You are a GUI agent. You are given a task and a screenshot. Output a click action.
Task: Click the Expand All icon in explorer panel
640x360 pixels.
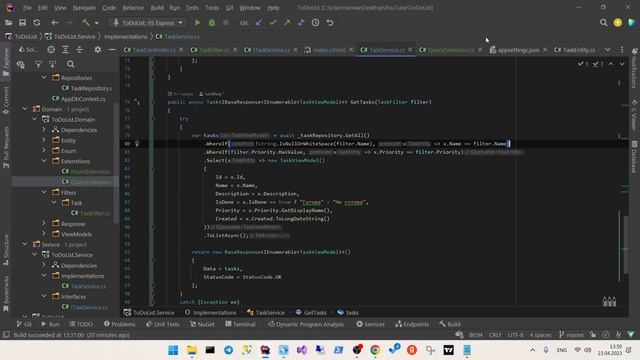pos(65,50)
